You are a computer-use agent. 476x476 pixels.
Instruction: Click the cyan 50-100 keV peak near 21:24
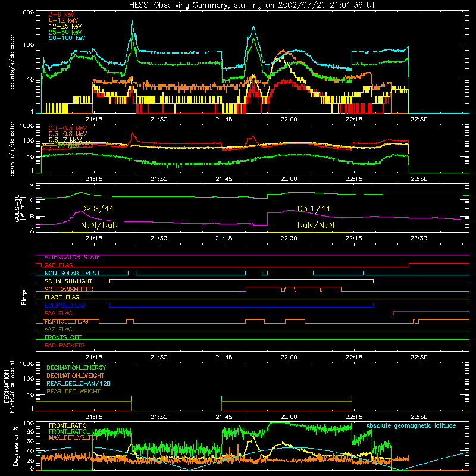(132, 21)
